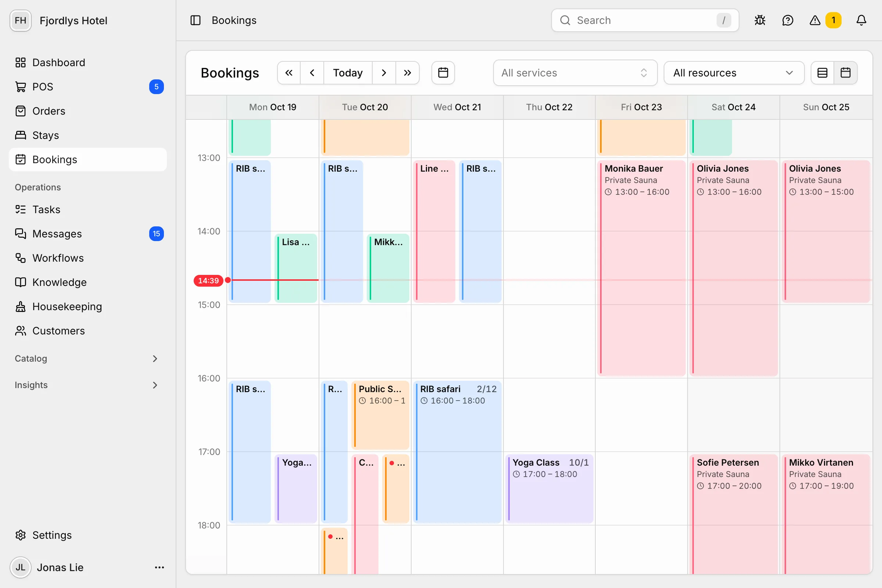Open the All services combo box
The width and height of the screenshot is (882, 588).
(x=575, y=73)
